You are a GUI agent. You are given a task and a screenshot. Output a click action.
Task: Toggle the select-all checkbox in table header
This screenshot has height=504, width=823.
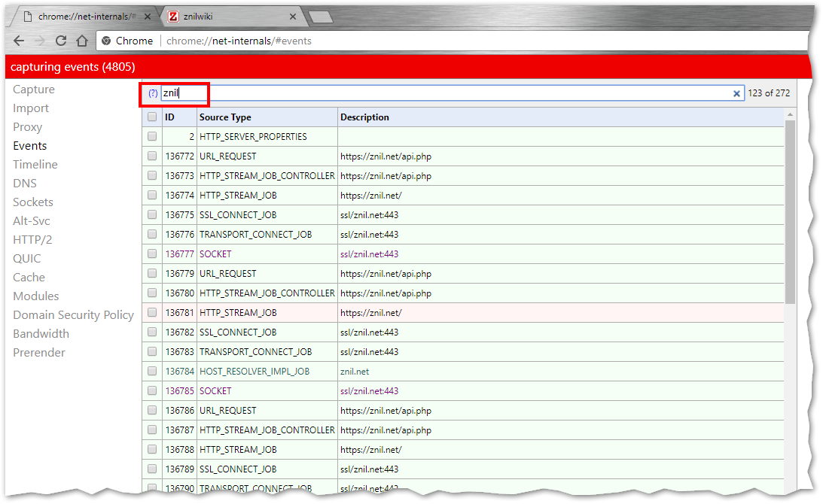point(152,117)
